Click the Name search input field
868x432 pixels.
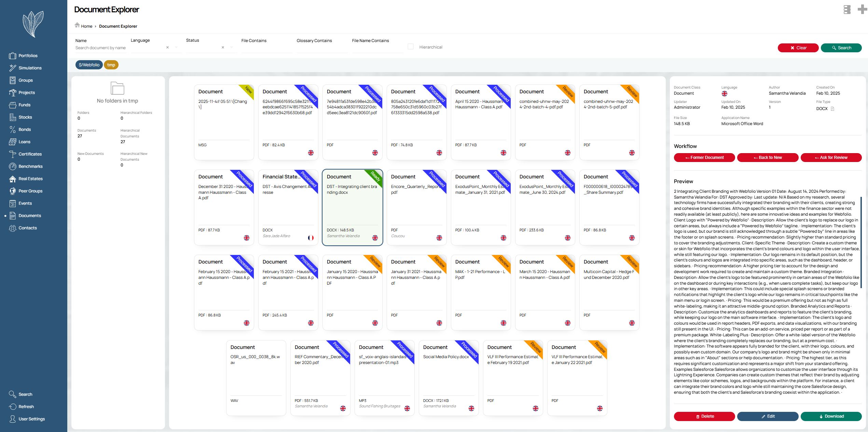(100, 48)
